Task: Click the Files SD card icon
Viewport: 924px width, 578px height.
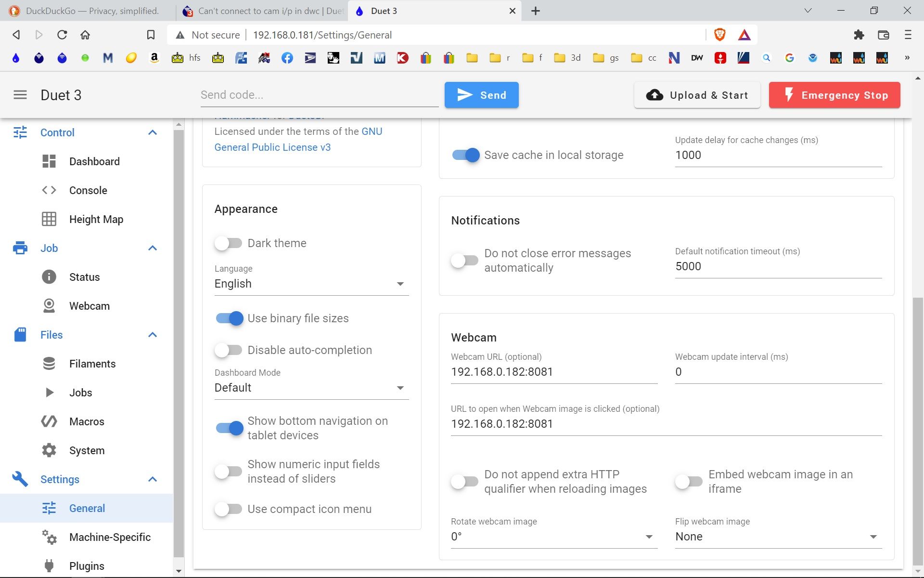Action: click(x=20, y=335)
